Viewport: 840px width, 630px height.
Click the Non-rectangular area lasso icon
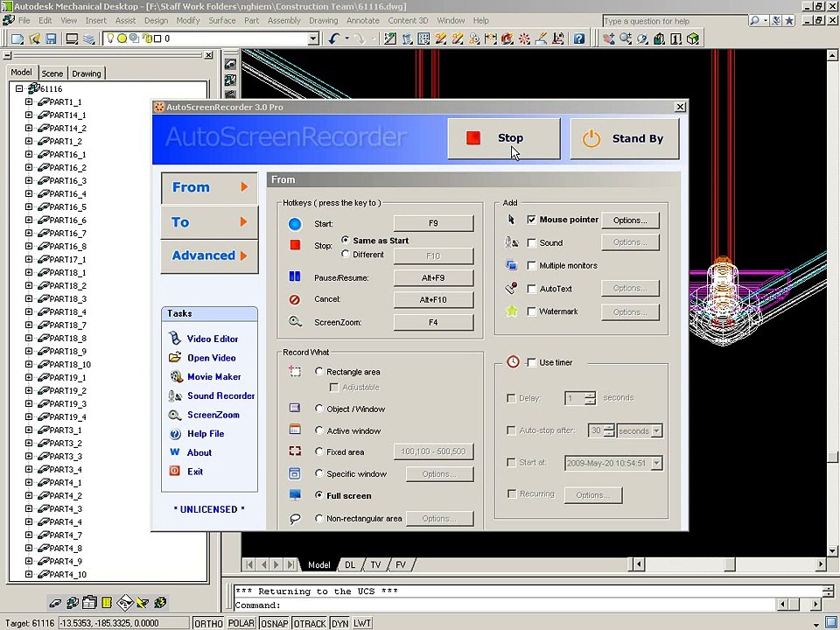(295, 519)
